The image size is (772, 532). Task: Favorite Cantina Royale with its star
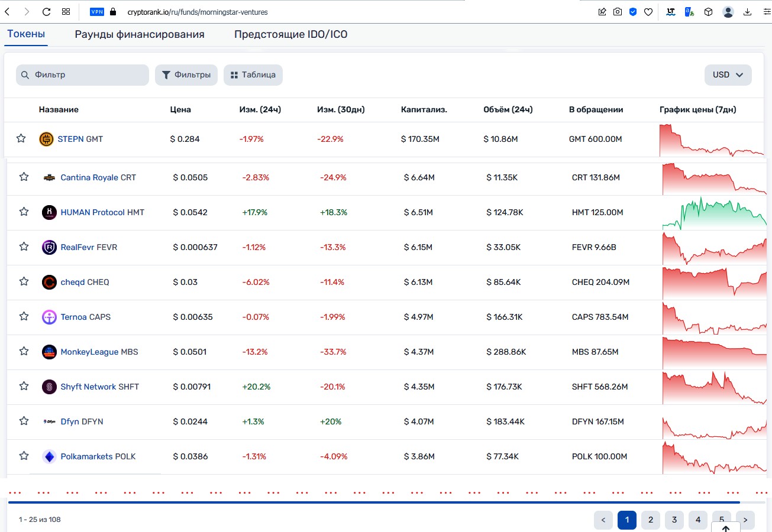(x=24, y=177)
